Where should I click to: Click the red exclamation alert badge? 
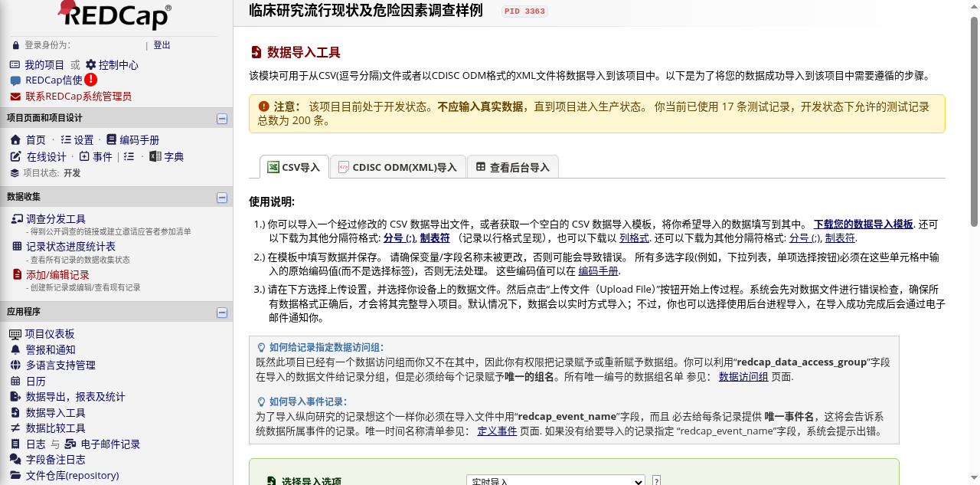point(91,79)
